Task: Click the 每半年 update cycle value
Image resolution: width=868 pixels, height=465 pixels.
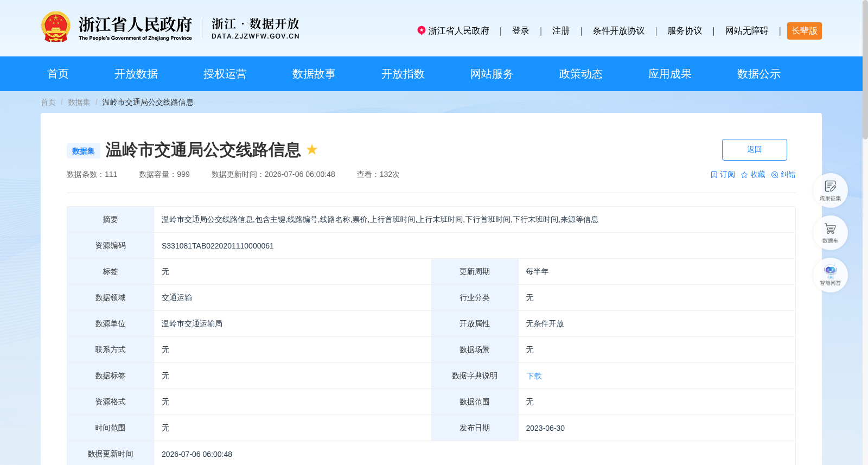Action: click(537, 272)
